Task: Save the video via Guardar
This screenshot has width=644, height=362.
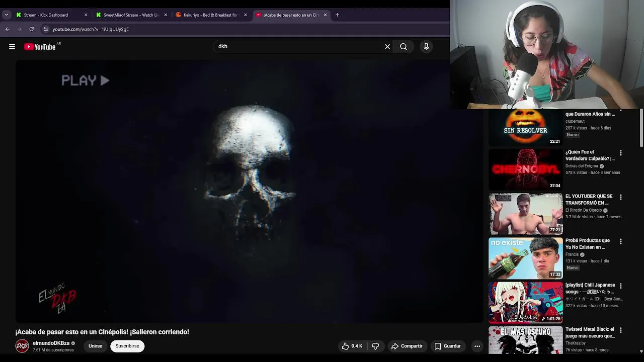Action: pyautogui.click(x=447, y=346)
